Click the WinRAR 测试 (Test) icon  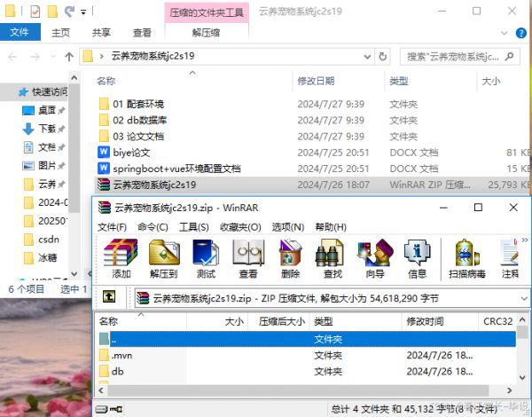(x=206, y=253)
